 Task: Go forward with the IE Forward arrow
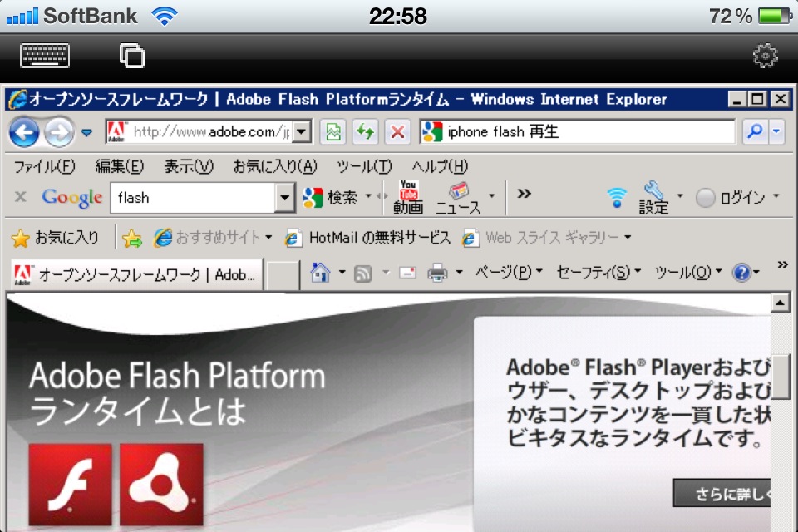[58, 132]
